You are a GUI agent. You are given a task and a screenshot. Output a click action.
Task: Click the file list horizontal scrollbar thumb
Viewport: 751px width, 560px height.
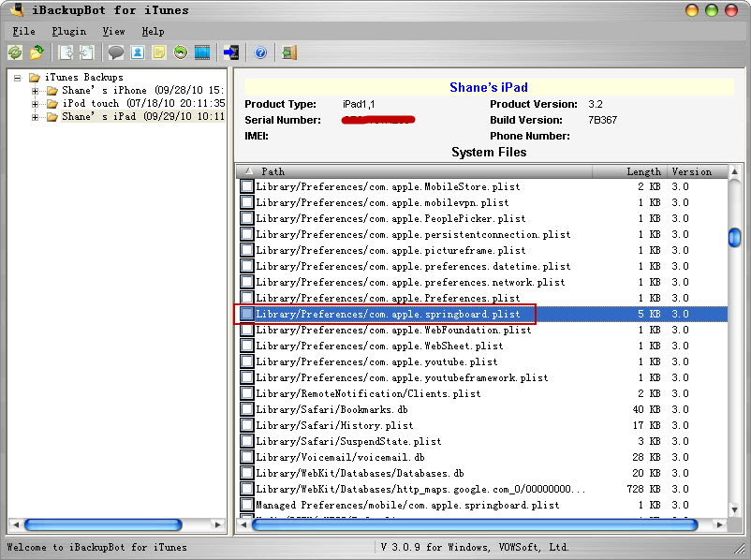[x=475, y=524]
